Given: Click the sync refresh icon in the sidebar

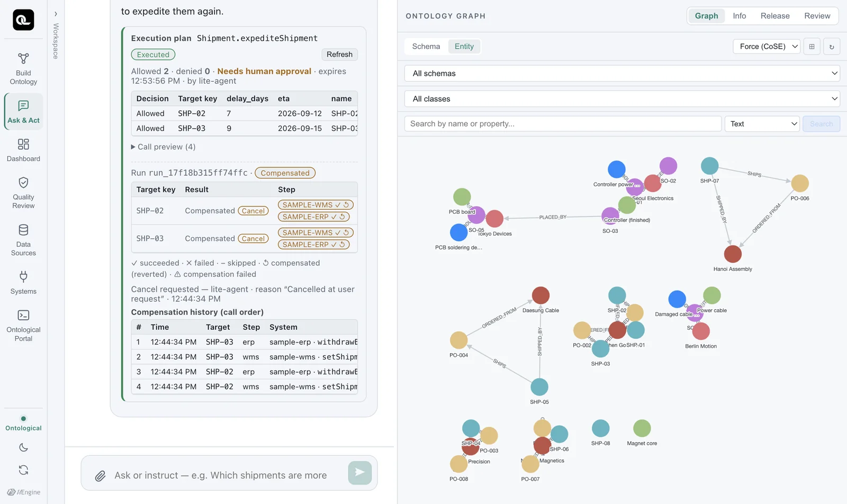Looking at the screenshot, I should click(23, 470).
